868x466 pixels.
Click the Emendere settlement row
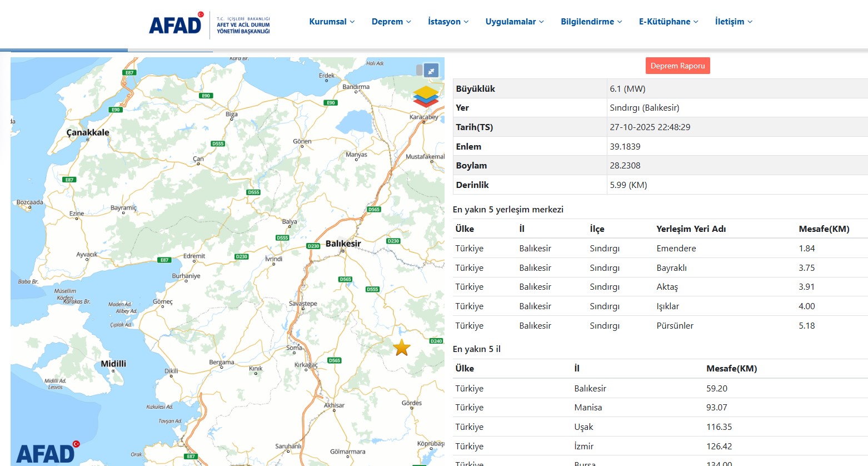(660, 249)
